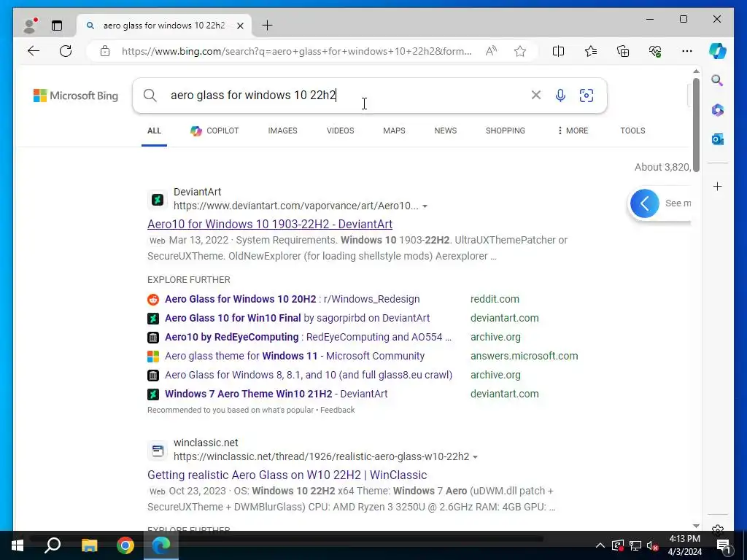Open Microsoft 365 sidebar icon
The width and height of the screenshot is (747, 560).
[x=718, y=110]
